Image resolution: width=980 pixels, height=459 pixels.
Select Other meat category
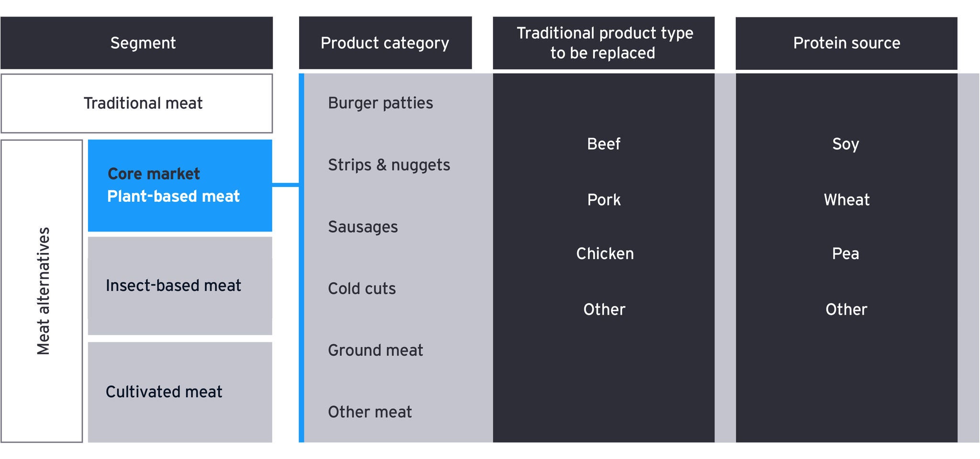pos(370,412)
